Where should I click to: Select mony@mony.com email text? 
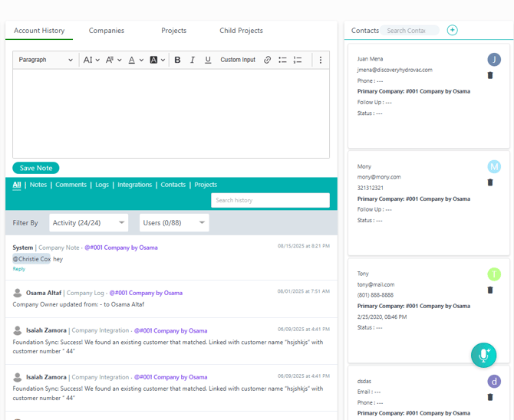tap(379, 177)
